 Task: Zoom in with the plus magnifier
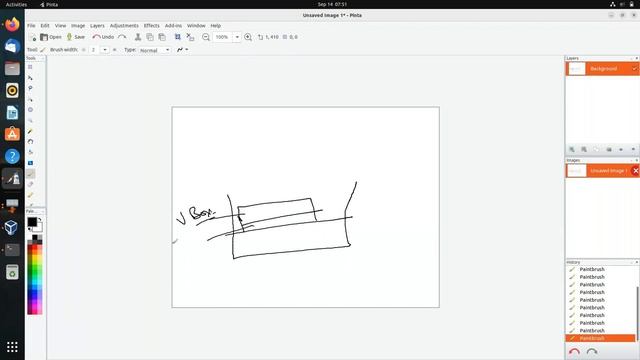point(248,37)
